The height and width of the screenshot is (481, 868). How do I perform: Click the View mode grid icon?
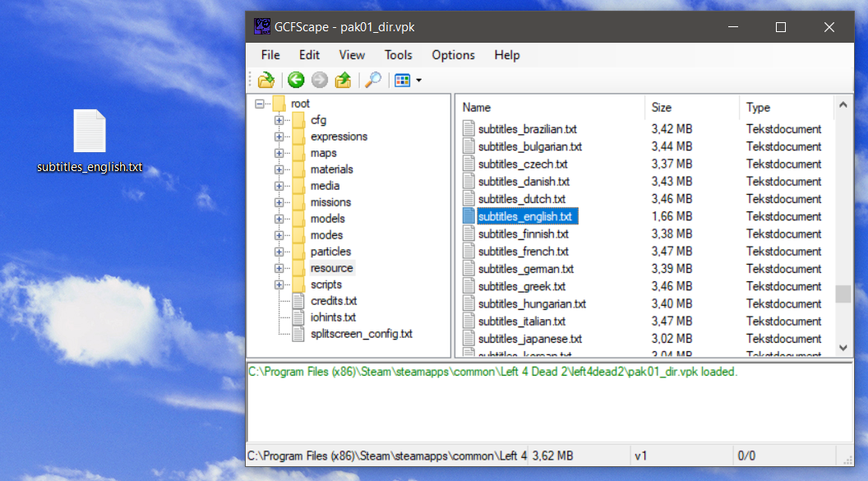point(403,81)
